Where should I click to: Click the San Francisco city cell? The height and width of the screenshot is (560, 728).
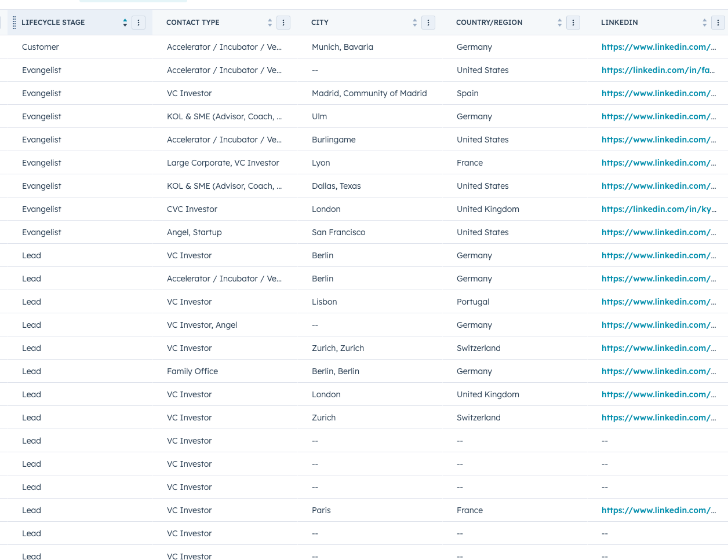(338, 232)
